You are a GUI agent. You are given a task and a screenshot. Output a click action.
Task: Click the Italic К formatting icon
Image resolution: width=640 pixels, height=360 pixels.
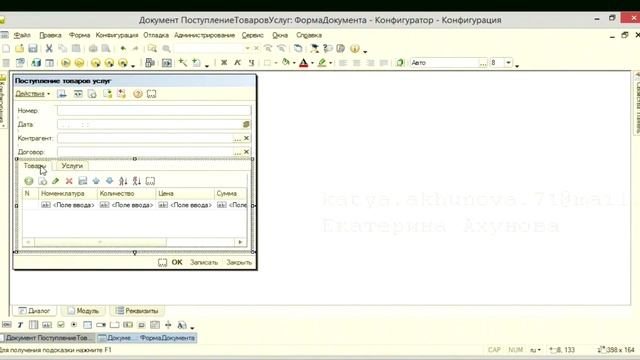click(238, 62)
